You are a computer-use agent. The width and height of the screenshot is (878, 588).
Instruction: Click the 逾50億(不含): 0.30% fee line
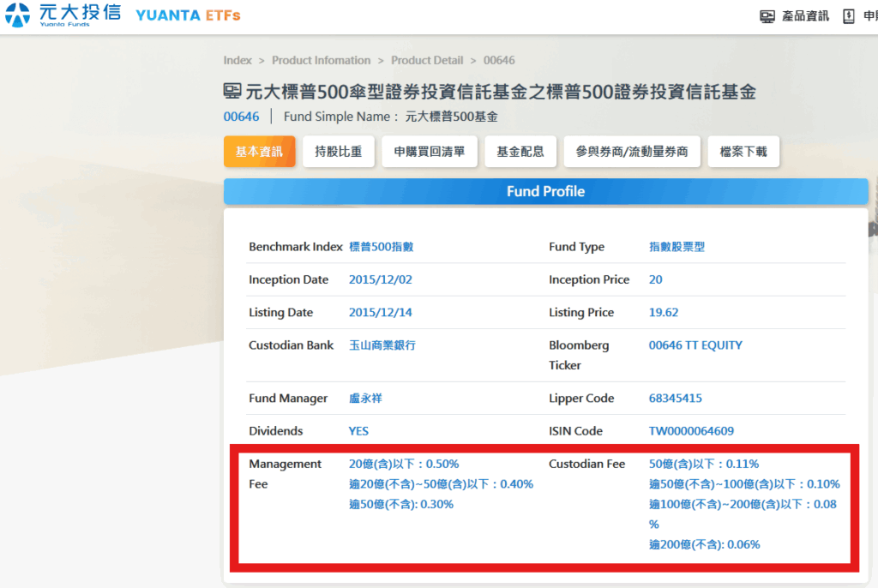click(x=401, y=504)
